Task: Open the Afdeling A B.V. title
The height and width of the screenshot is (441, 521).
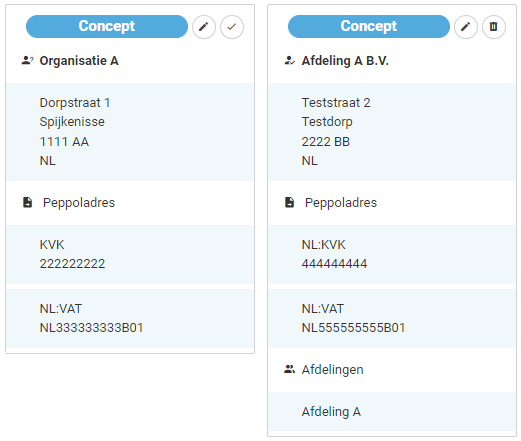Action: tap(345, 61)
